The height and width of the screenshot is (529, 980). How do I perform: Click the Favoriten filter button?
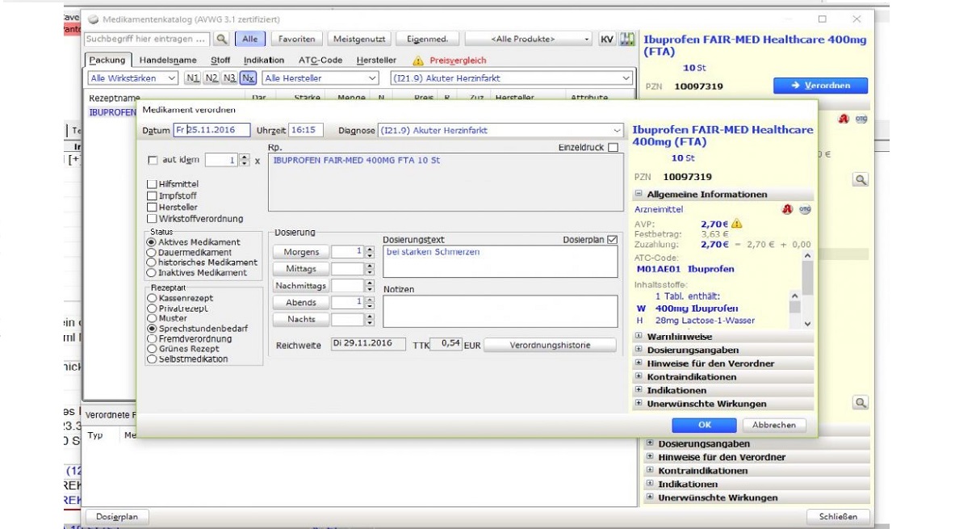point(297,39)
